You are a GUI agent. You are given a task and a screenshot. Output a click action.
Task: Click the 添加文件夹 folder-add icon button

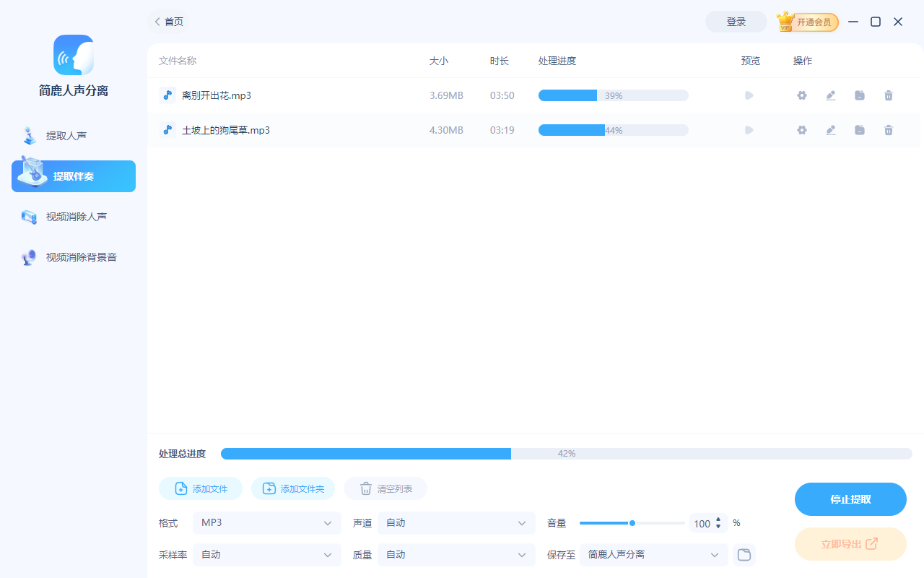293,488
